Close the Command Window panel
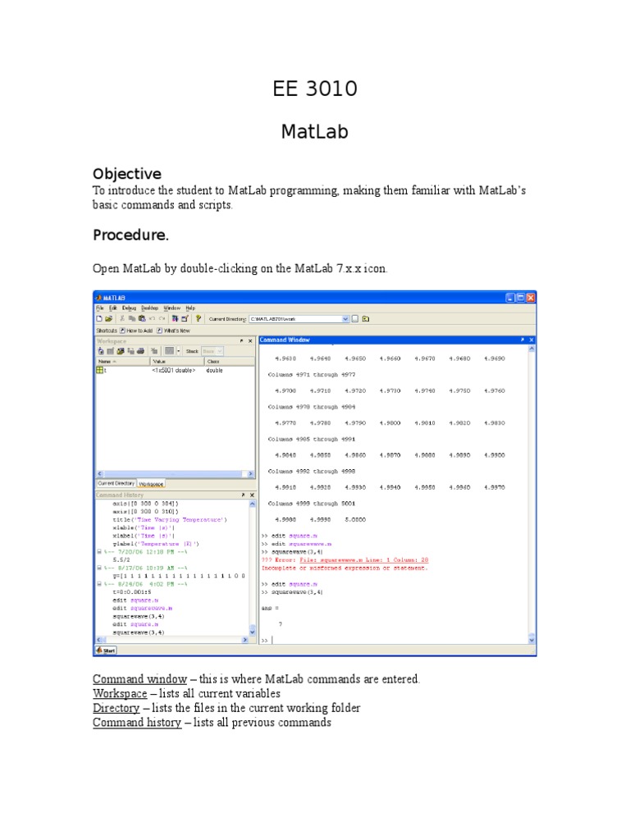 (532, 340)
